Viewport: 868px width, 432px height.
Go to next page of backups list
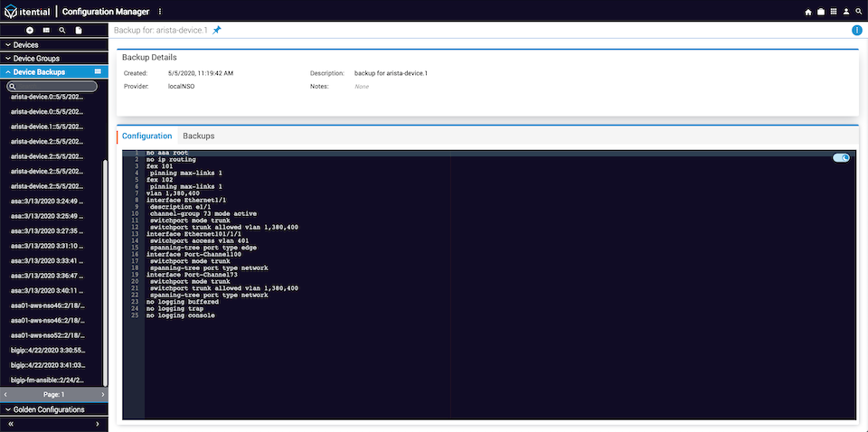pyautogui.click(x=102, y=395)
